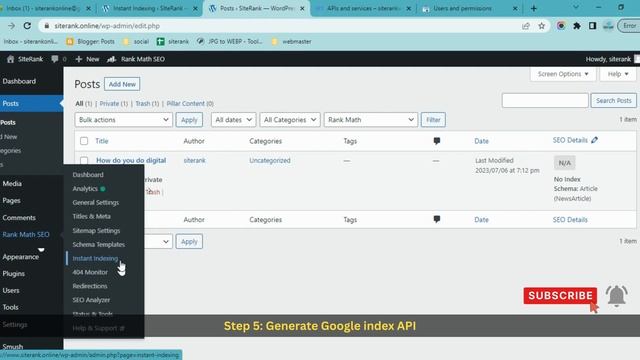Viewport: 640px width, 360px height.
Task: Open the Extensions puzzle icon
Action: pyautogui.click(x=577, y=26)
